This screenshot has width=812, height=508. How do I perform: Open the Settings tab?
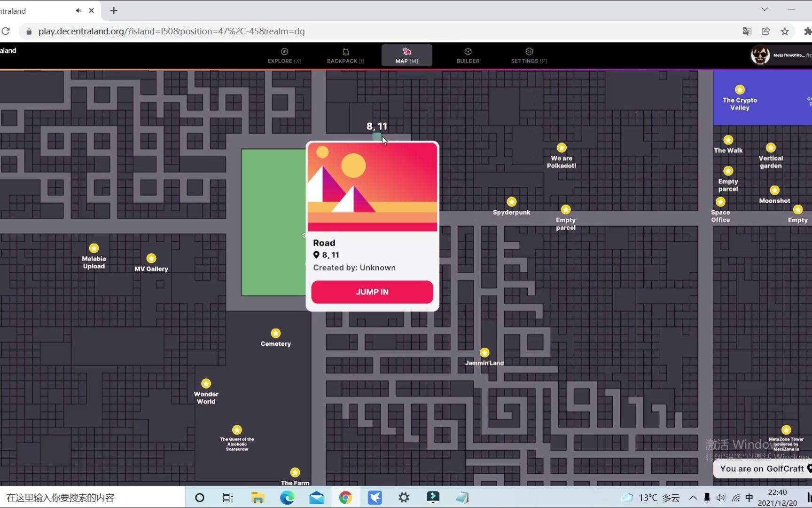pyautogui.click(x=529, y=56)
